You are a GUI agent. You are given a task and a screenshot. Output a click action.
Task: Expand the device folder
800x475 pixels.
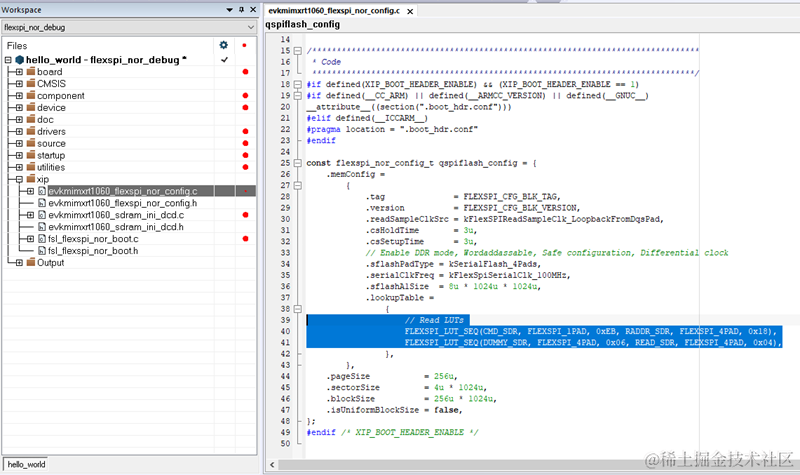point(19,108)
